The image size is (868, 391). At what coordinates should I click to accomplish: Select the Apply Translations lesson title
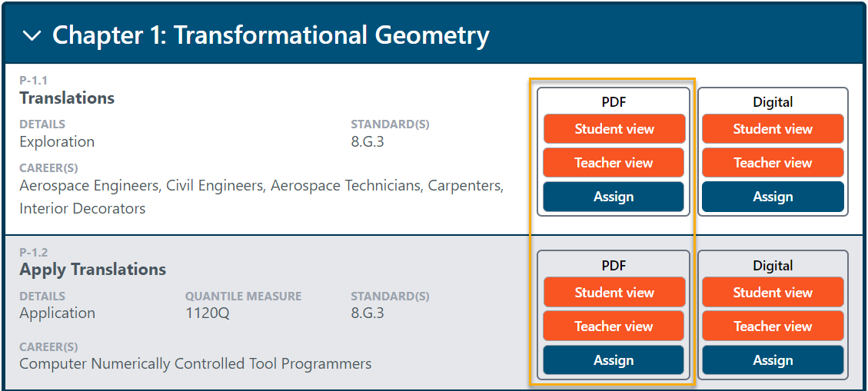pos(93,270)
